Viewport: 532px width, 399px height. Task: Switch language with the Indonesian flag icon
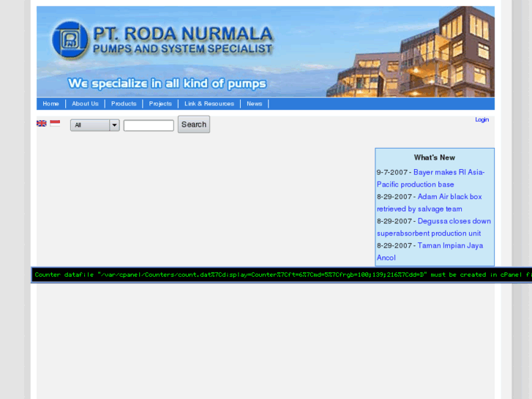coord(55,123)
